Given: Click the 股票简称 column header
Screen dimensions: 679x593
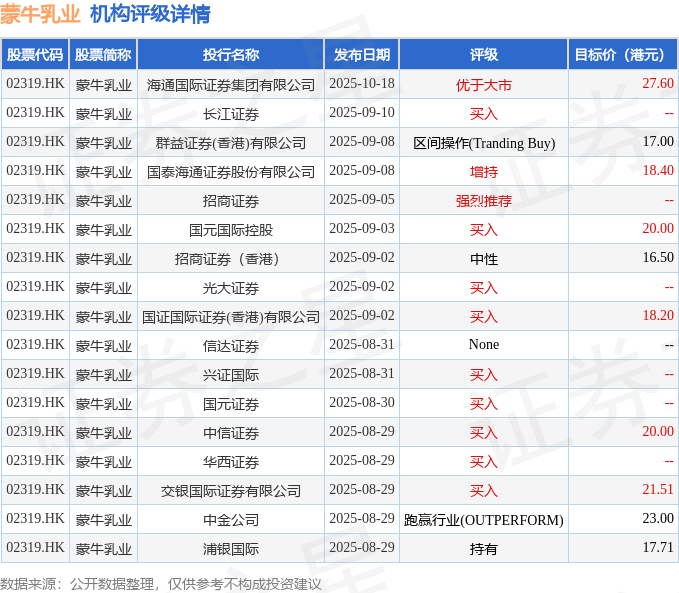Looking at the screenshot, I should pyautogui.click(x=103, y=55).
